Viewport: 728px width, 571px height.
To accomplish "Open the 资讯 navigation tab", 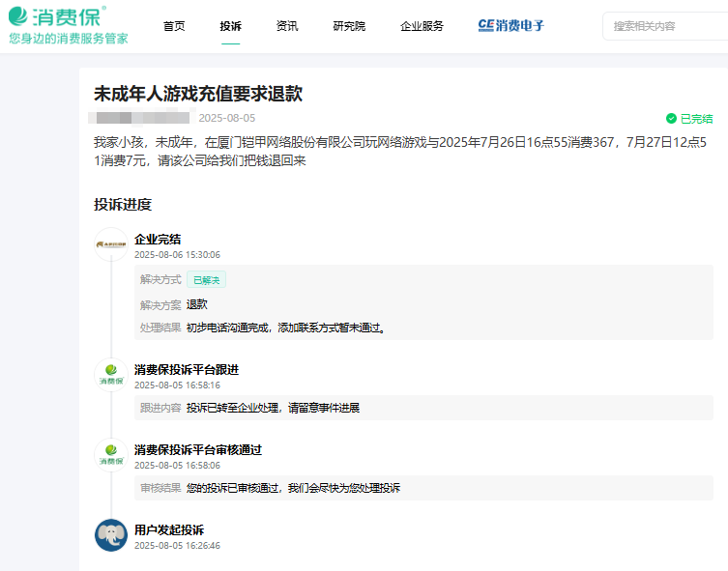I will (x=287, y=26).
